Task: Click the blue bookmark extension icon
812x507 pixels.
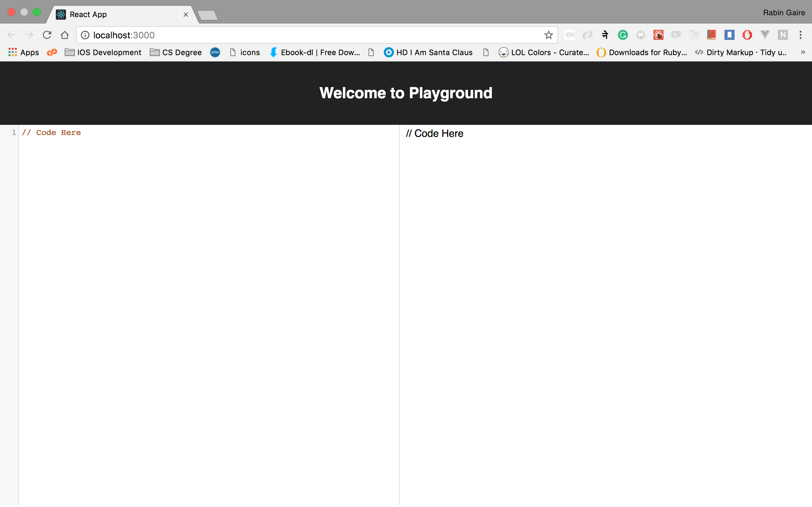Action: (x=729, y=35)
